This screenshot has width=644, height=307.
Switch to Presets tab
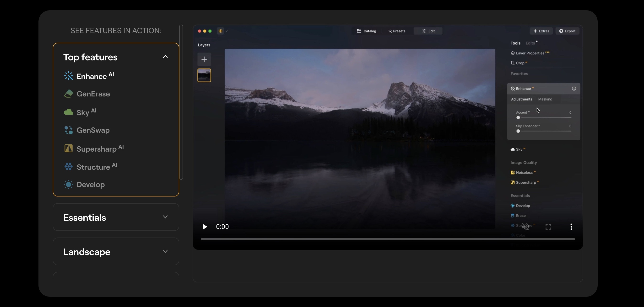pos(397,31)
